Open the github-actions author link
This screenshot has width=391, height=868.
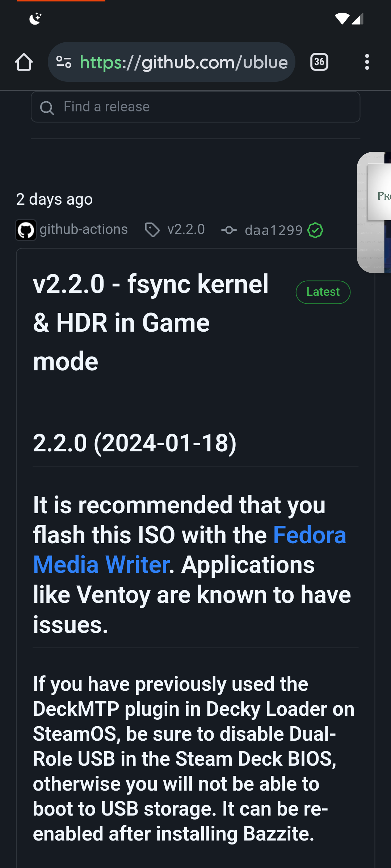pos(84,230)
